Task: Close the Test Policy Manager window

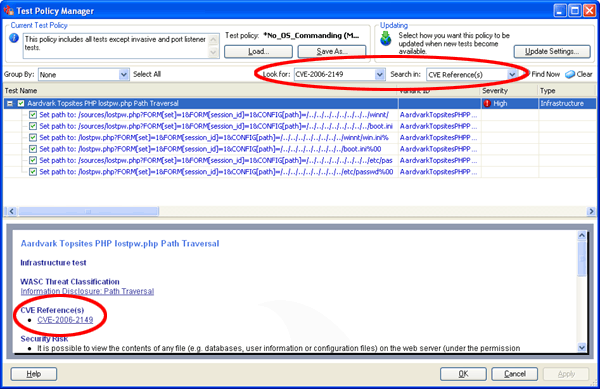Action: point(589,10)
